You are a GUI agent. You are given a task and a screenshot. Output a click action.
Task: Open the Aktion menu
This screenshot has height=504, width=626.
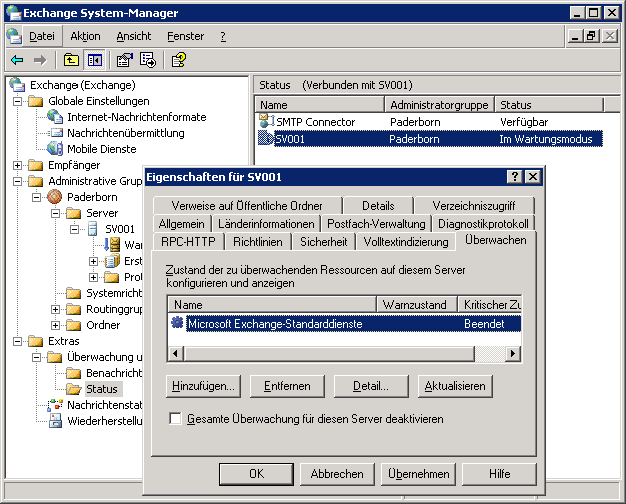coord(85,36)
